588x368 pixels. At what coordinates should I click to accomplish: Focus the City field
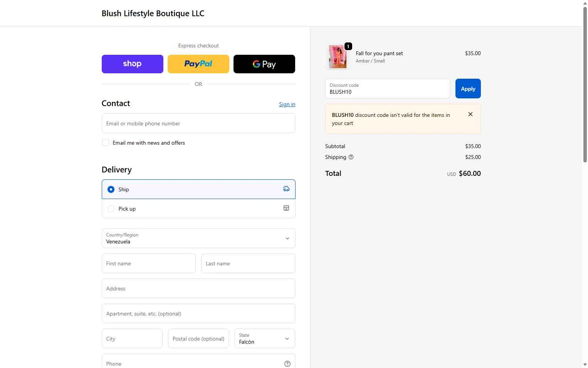132,339
